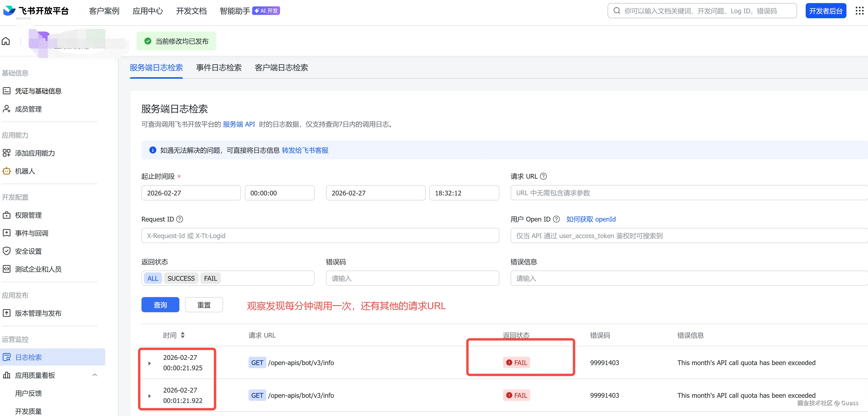The height and width of the screenshot is (416, 868).
Task: Click the search magnifier icon in top bar
Action: pos(617,11)
